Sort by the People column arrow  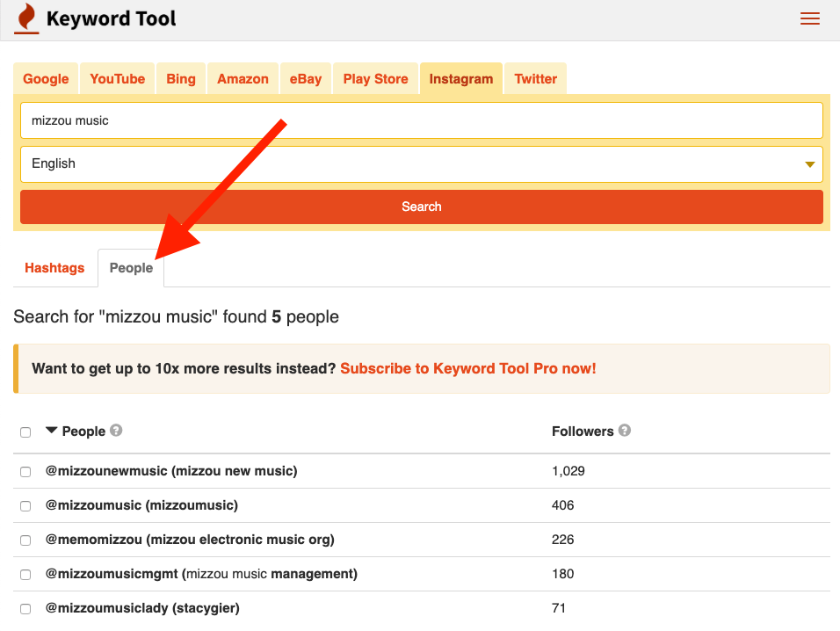coord(52,430)
